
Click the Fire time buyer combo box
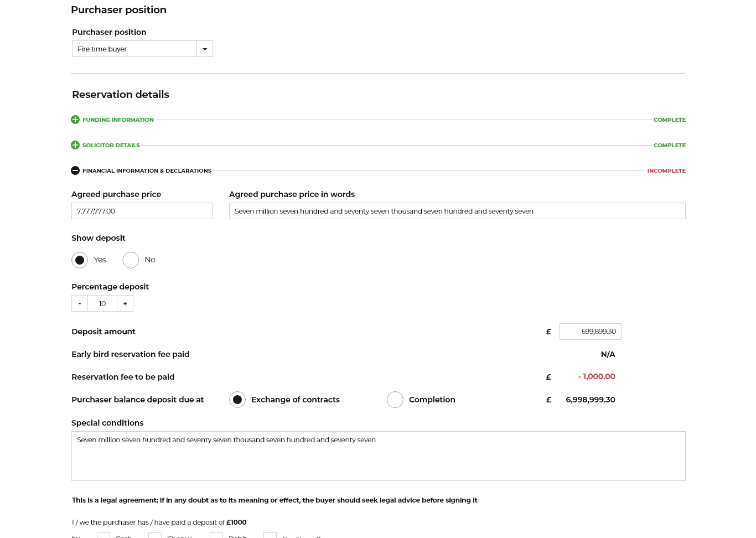[134, 49]
